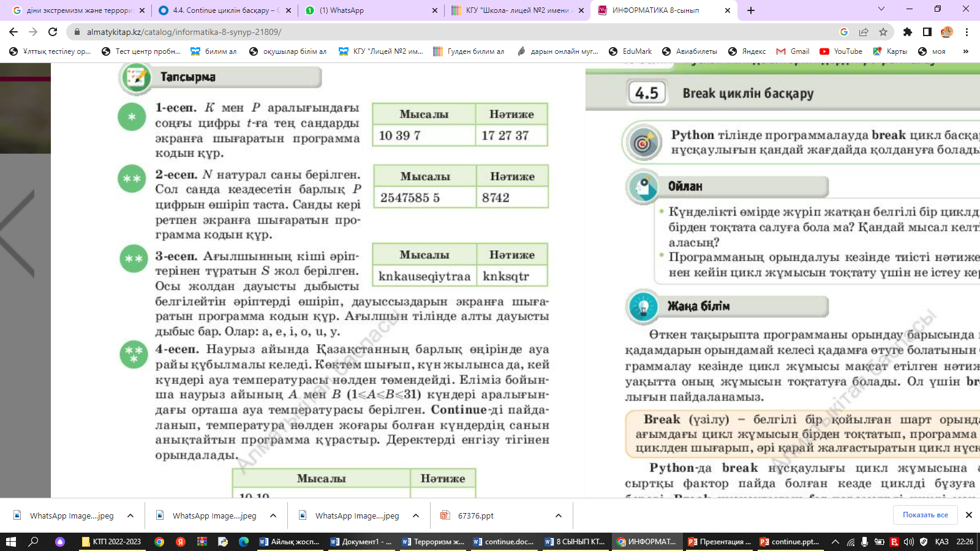Select the 'ИНФОРМАТИКА 8-сынып' tab
The width and height of the screenshot is (980, 551).
tap(663, 10)
